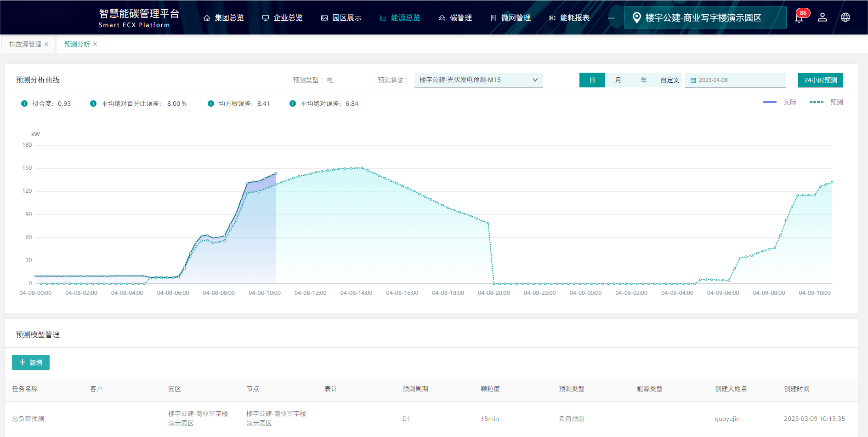Click the calendar icon in date field
The image size is (868, 437).
point(693,80)
